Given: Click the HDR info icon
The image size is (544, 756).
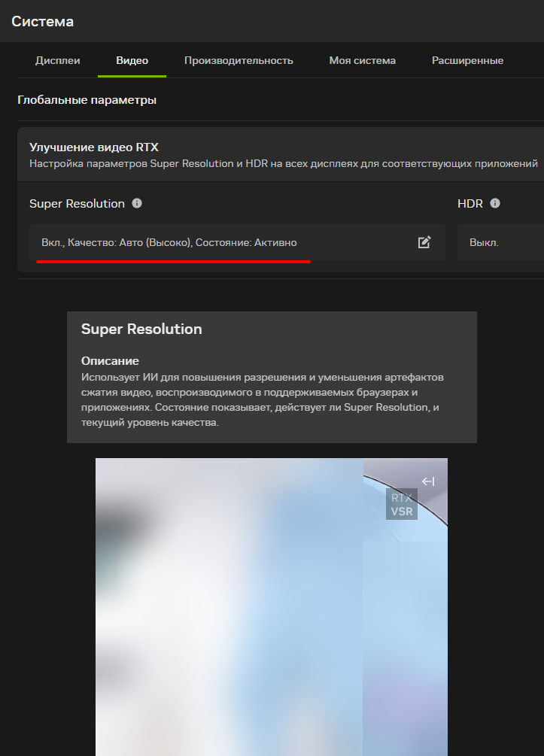Looking at the screenshot, I should click(495, 203).
